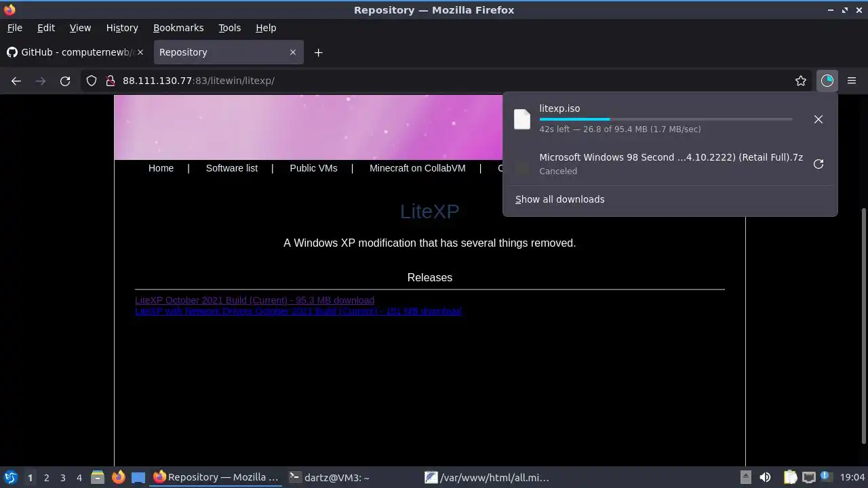Open the volume control
The width and height of the screenshot is (868, 488).
pos(765,477)
